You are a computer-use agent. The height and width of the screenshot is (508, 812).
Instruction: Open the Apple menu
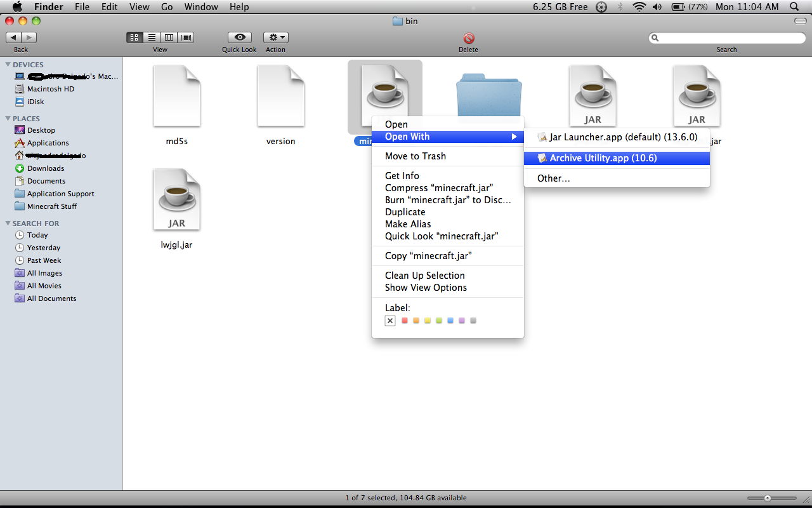17,7
